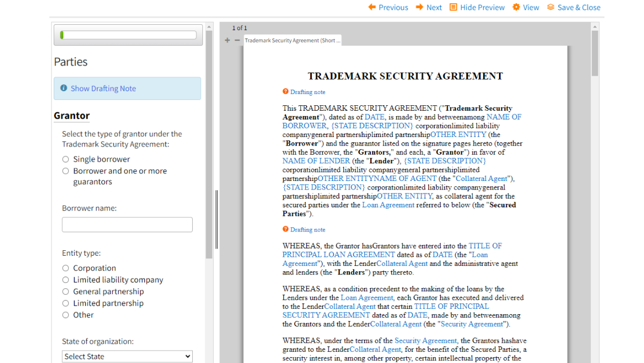The width and height of the screenshot is (644, 363).
Task: Click the Save & Close layers icon
Action: [x=551, y=7]
